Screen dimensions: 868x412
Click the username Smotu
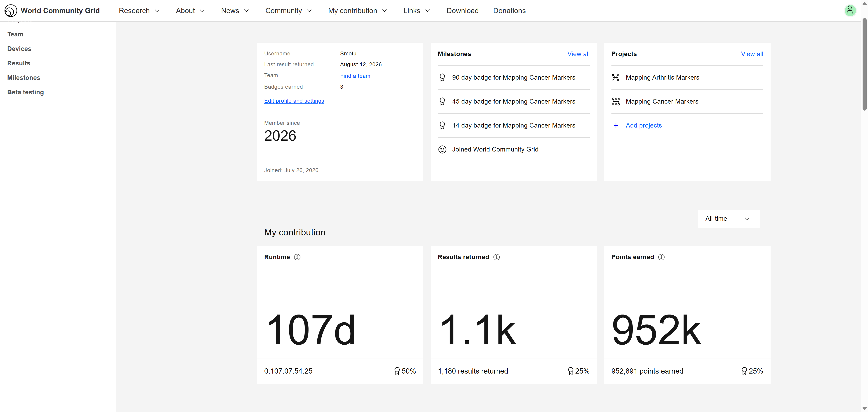[348, 54]
